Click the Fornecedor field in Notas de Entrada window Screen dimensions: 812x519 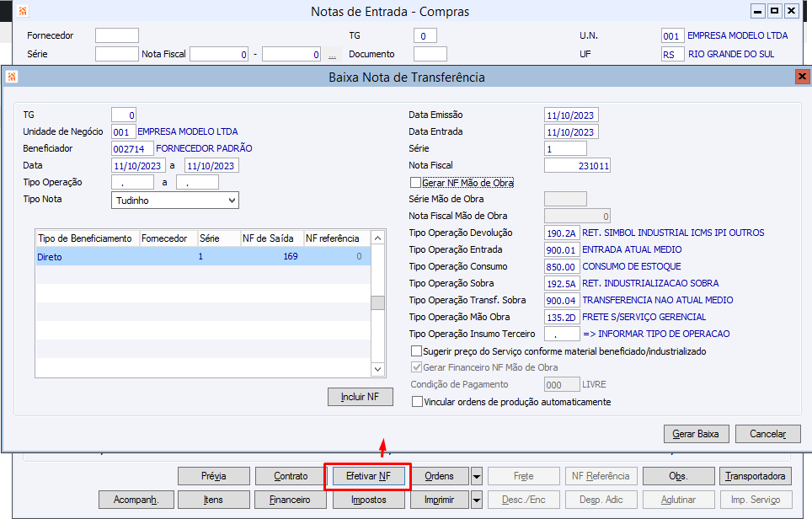(117, 35)
